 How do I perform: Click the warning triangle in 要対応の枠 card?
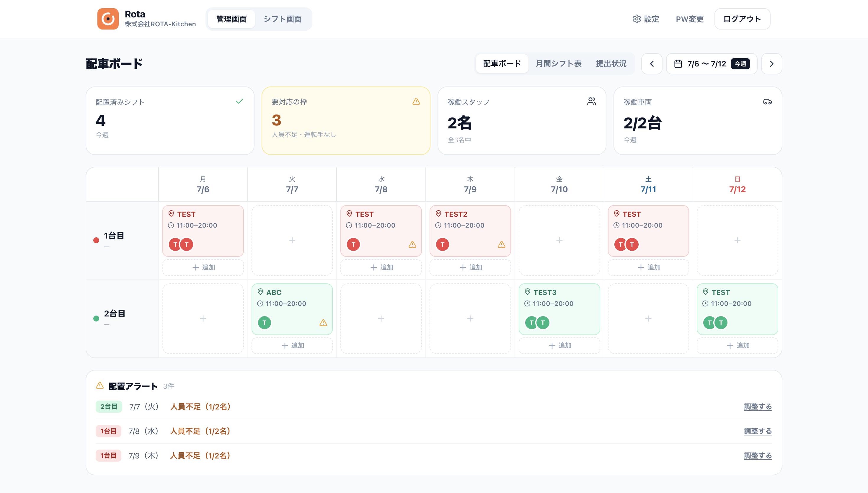pos(416,102)
